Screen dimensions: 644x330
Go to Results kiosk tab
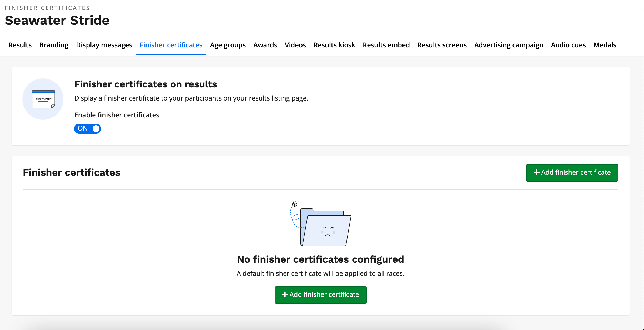334,45
